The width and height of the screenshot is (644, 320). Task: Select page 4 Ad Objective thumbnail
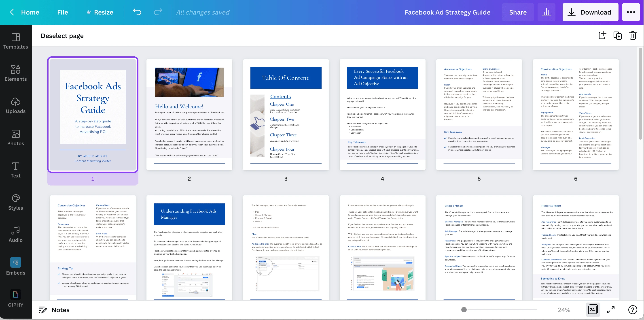(x=383, y=115)
